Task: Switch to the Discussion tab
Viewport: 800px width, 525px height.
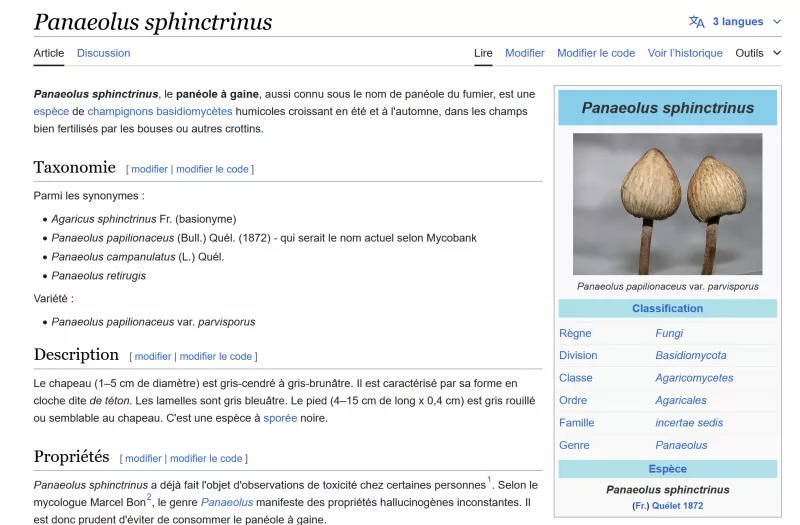Action: pos(103,53)
